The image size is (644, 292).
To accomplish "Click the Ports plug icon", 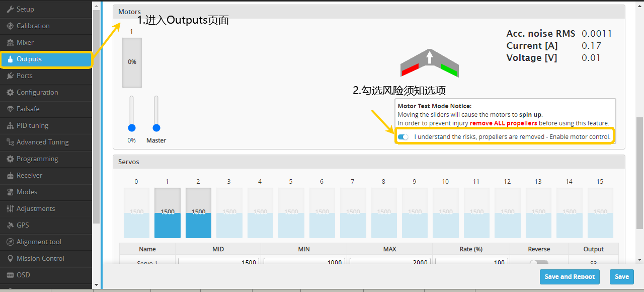I will pos(10,76).
